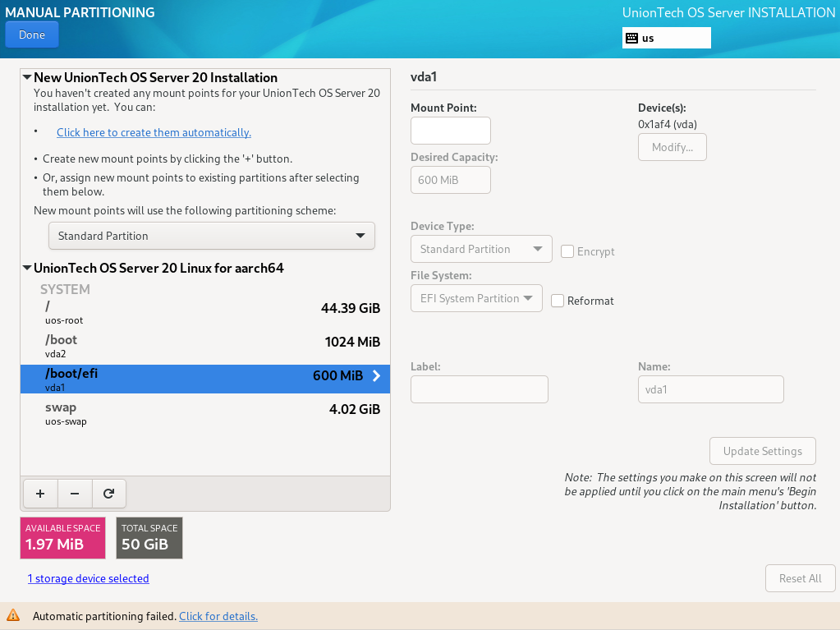Click the chevron arrow on the /boot/efi row
The width and height of the screenshot is (840, 630).
pyautogui.click(x=377, y=376)
